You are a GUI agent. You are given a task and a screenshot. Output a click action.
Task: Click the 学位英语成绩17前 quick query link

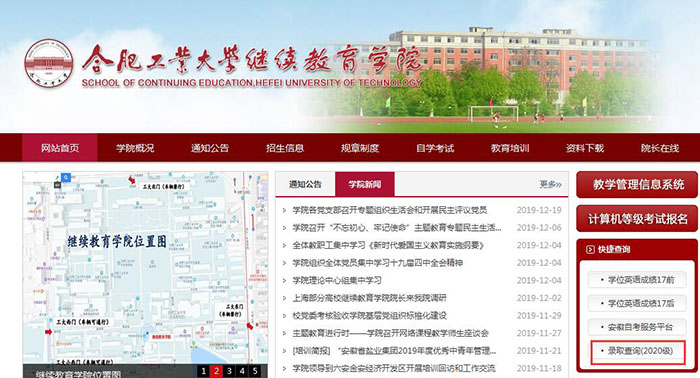coord(637,280)
